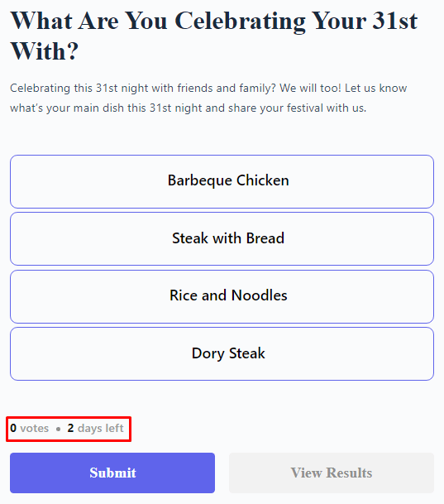Click the bold '0' vote count number
Viewport: 444px width, 504px height.
(13, 428)
